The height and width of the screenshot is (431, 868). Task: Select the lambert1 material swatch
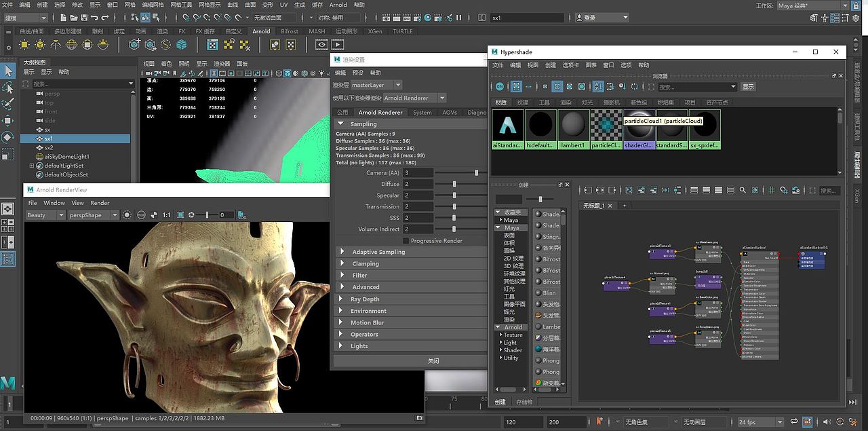pyautogui.click(x=573, y=129)
